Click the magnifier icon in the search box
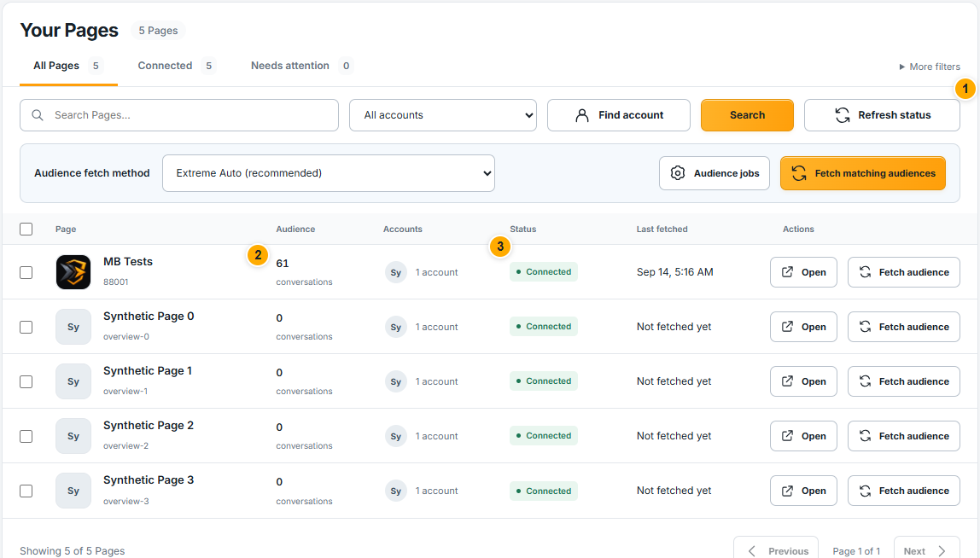Image resolution: width=980 pixels, height=558 pixels. click(38, 115)
